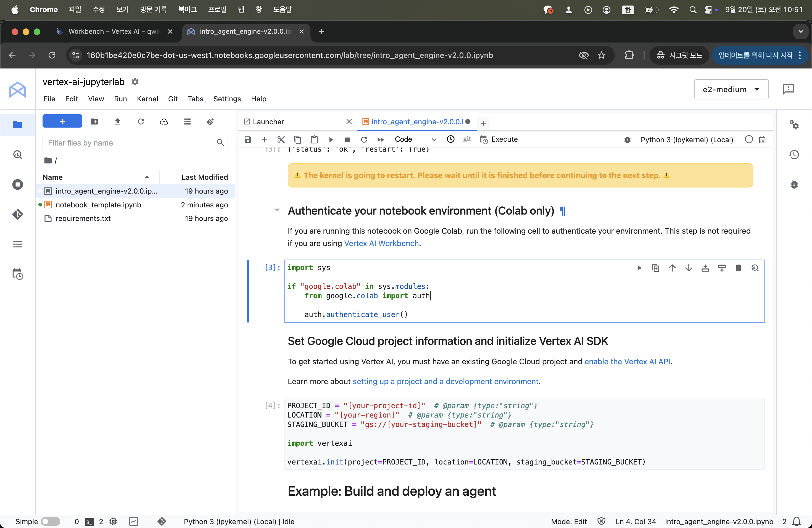
Task: Open the Git panel in the left sidebar
Action: coord(17,214)
